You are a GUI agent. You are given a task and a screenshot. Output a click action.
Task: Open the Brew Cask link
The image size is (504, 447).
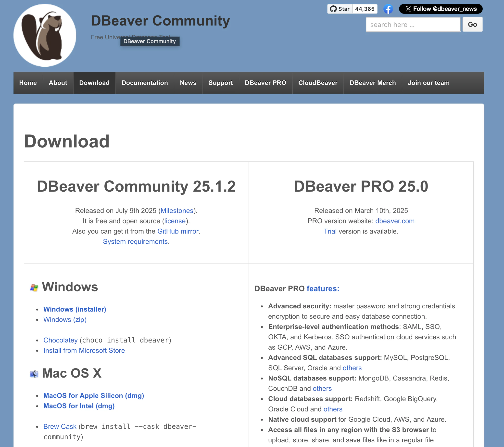point(60,426)
